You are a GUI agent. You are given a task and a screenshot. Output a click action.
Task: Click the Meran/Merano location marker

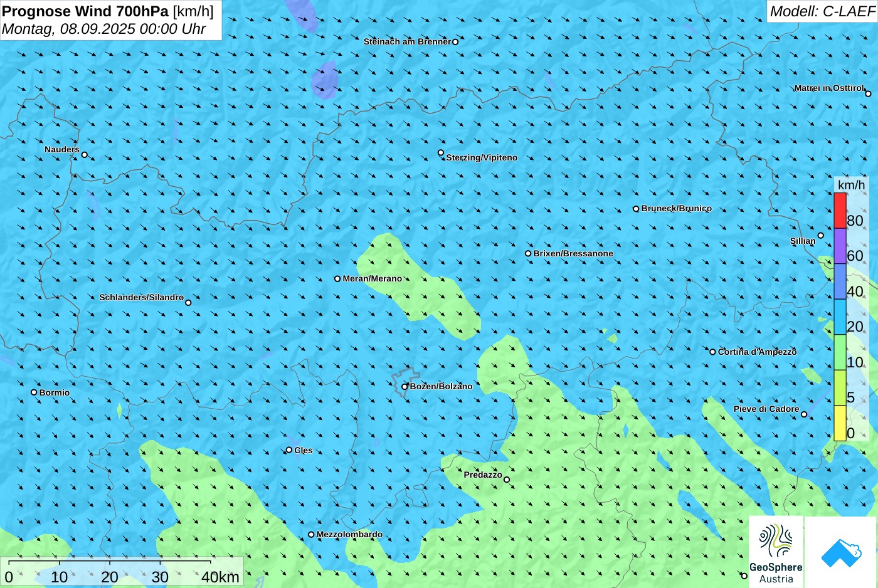337,279
